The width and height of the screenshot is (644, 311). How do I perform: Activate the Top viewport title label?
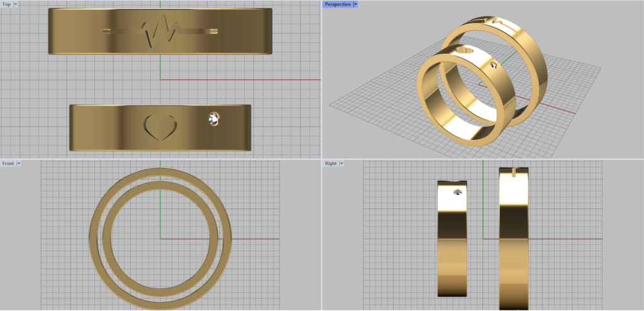(6, 4)
